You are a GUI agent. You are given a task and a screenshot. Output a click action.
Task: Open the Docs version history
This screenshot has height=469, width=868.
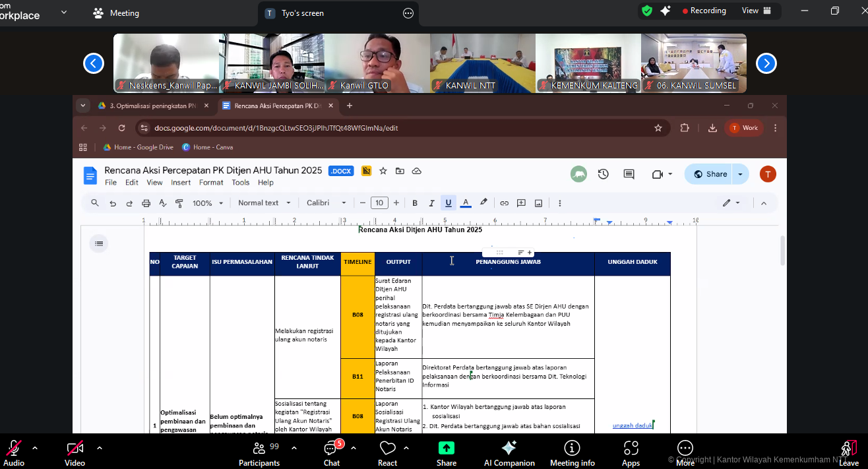(603, 174)
